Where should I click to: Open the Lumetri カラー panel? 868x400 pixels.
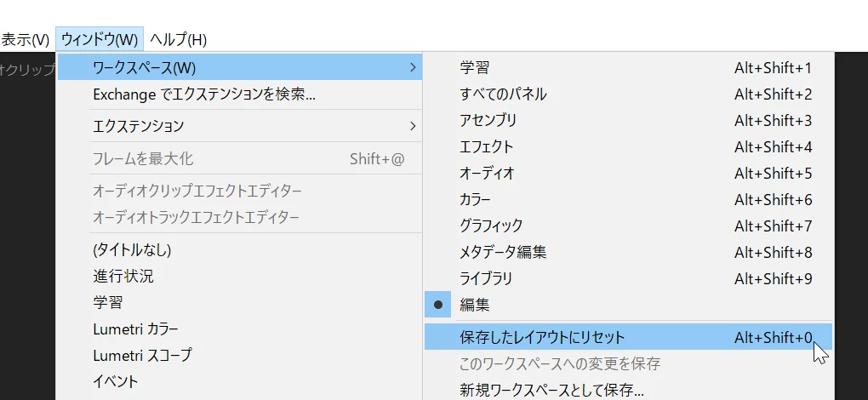point(240,329)
